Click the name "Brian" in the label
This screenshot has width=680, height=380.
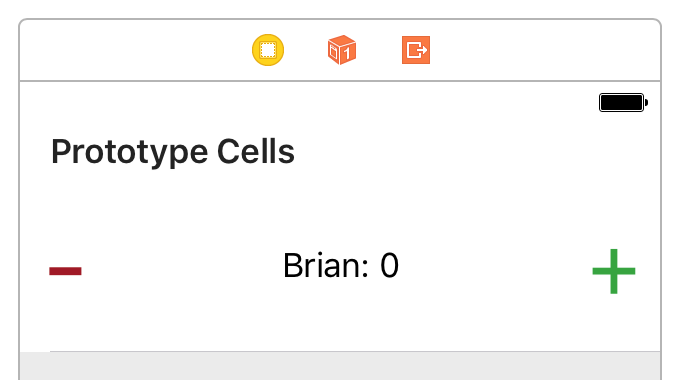pos(323,265)
